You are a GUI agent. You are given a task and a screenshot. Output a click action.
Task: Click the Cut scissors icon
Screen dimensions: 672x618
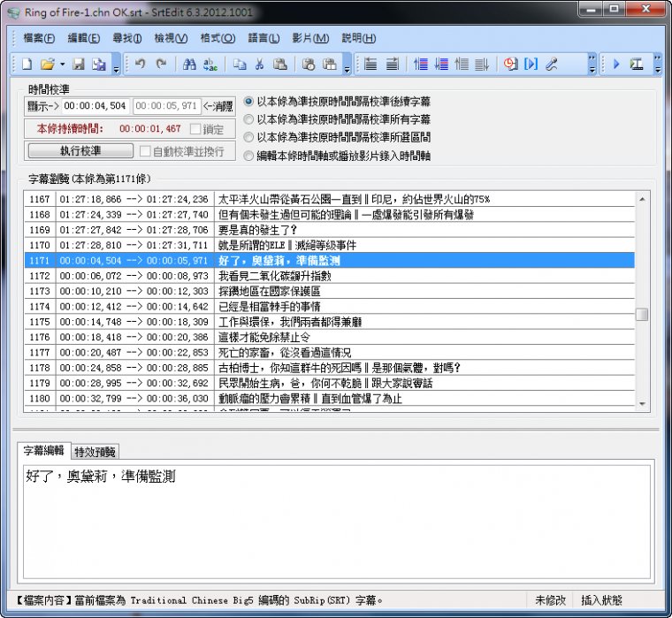click(x=259, y=65)
